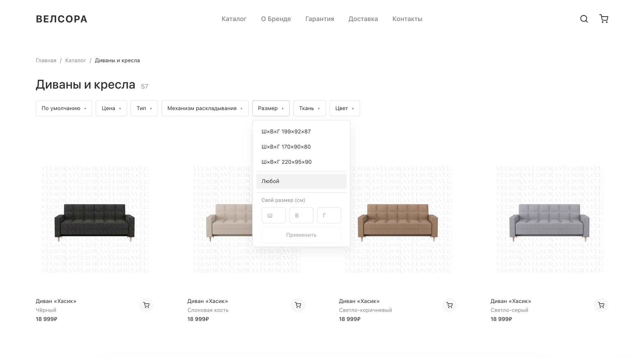
Task: Select the Любой size option
Action: 301,181
